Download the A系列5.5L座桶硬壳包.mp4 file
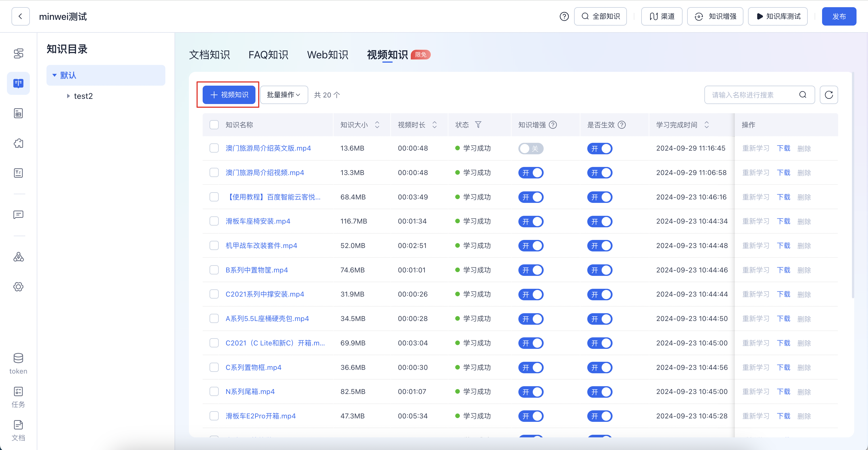 pyautogui.click(x=783, y=318)
